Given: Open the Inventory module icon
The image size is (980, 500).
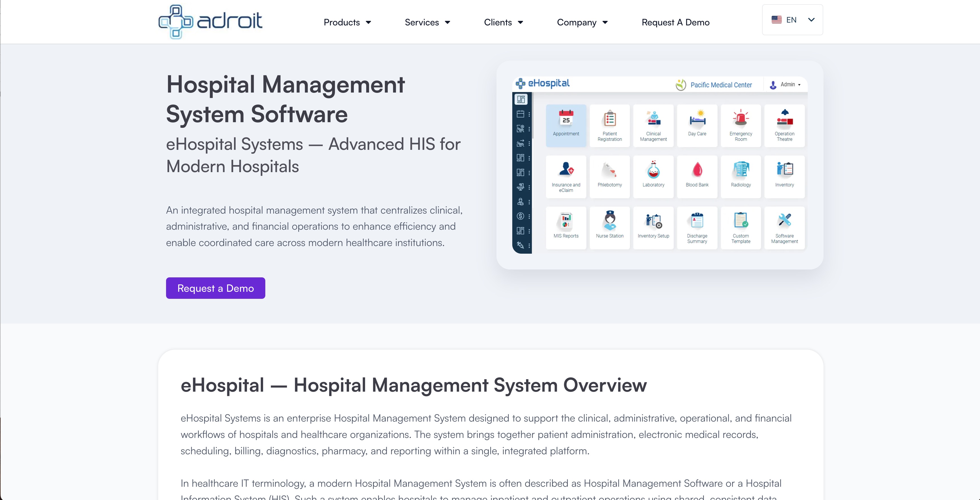Looking at the screenshot, I should [784, 177].
